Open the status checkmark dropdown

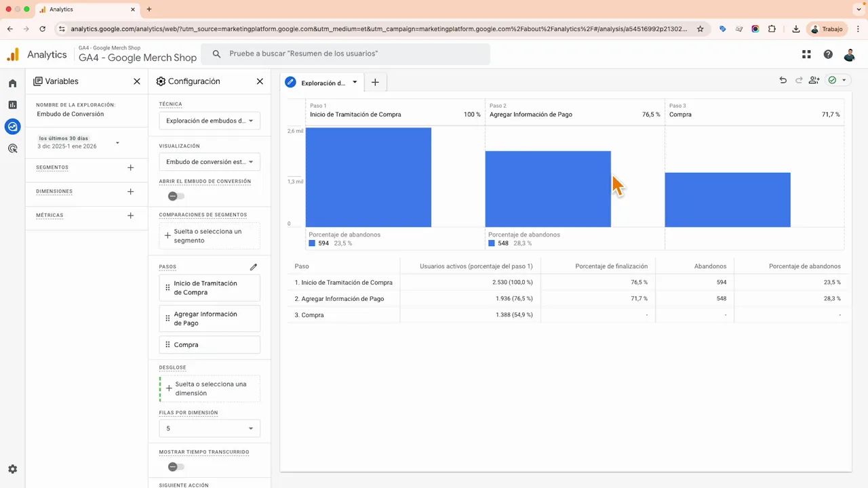(837, 80)
